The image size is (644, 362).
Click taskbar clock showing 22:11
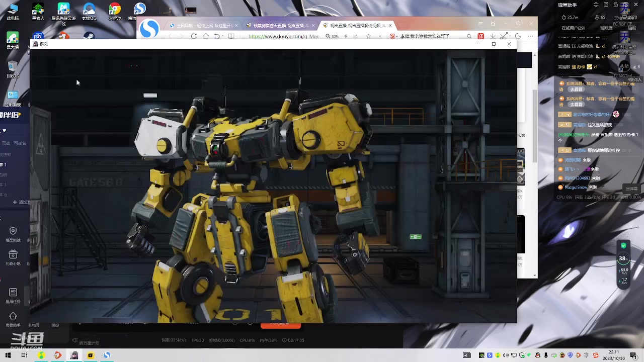(614, 355)
